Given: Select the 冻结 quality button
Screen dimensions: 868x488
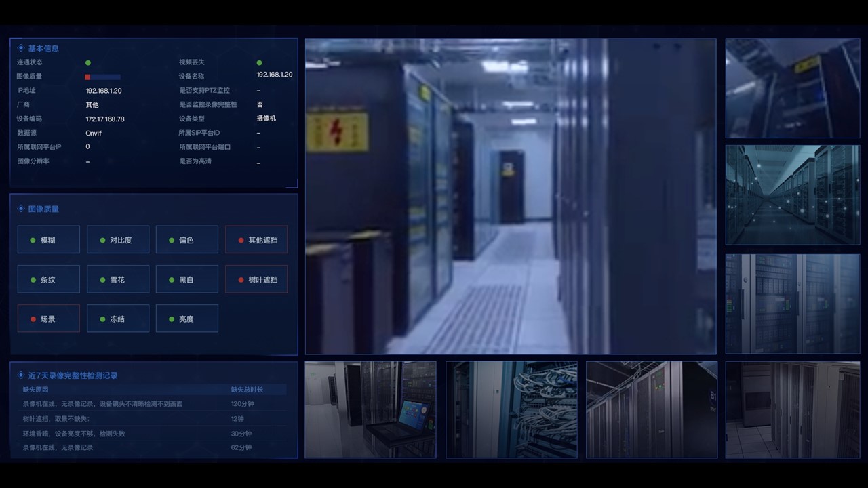Looking at the screenshot, I should point(118,319).
